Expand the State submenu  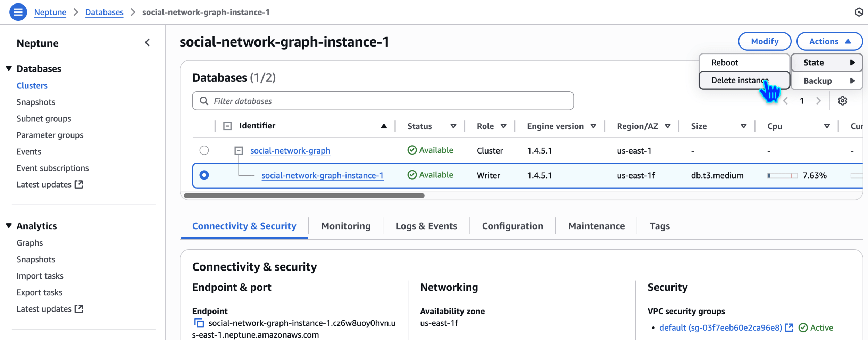tap(827, 63)
